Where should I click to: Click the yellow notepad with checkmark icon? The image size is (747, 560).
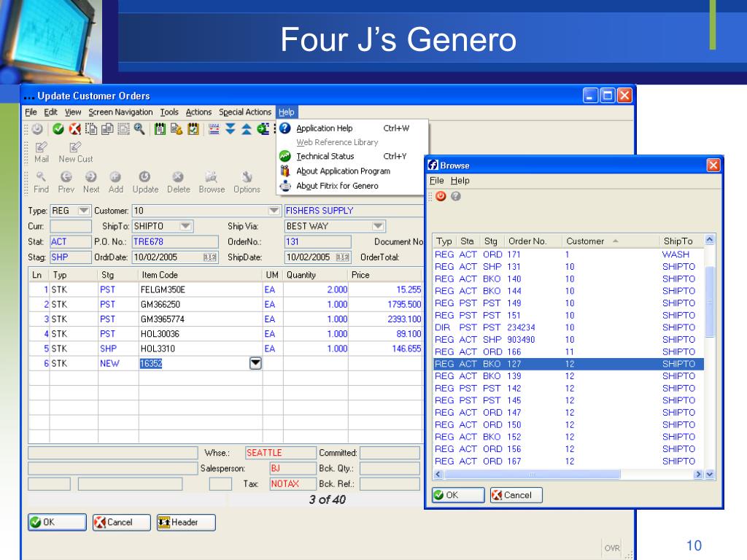click(x=193, y=129)
